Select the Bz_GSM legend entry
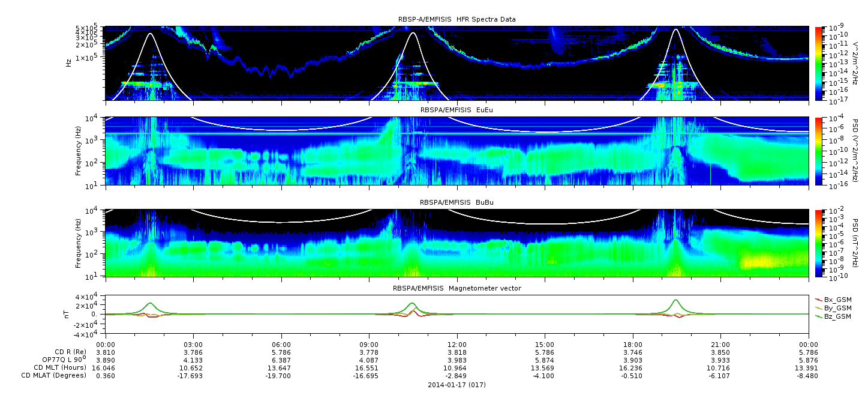This screenshot has width=868, height=395. (833, 316)
